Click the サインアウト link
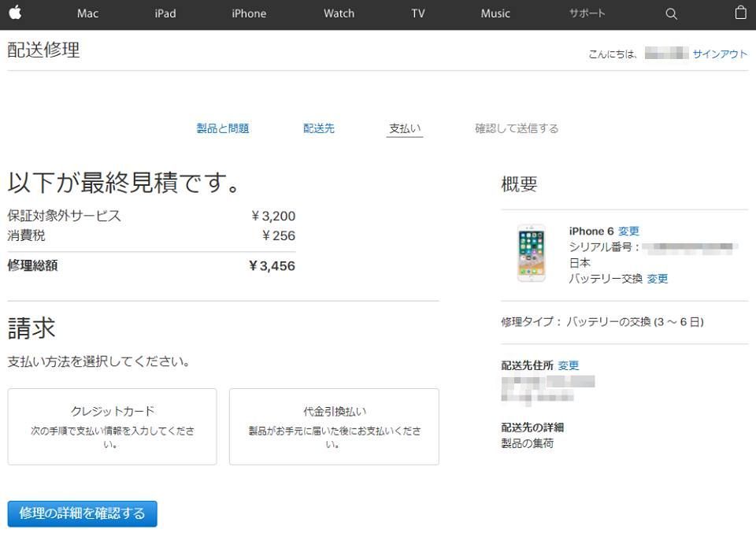The height and width of the screenshot is (537, 756). pos(720,54)
